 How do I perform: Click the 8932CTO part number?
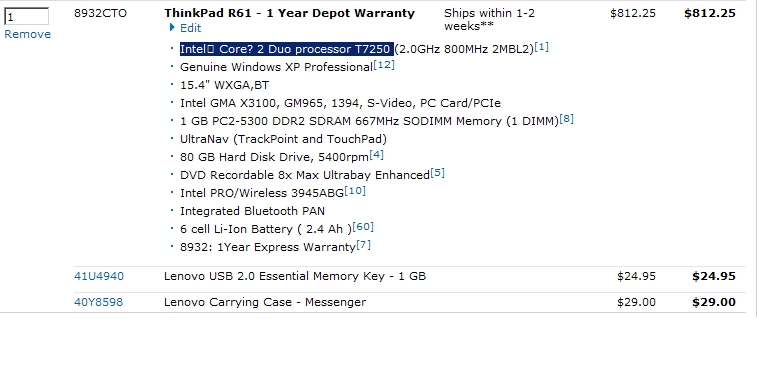[x=100, y=13]
